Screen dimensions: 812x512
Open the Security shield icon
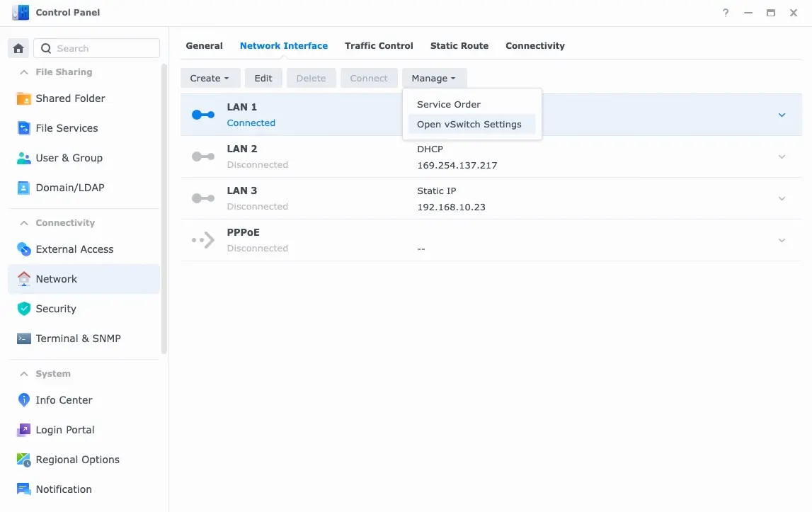point(24,309)
